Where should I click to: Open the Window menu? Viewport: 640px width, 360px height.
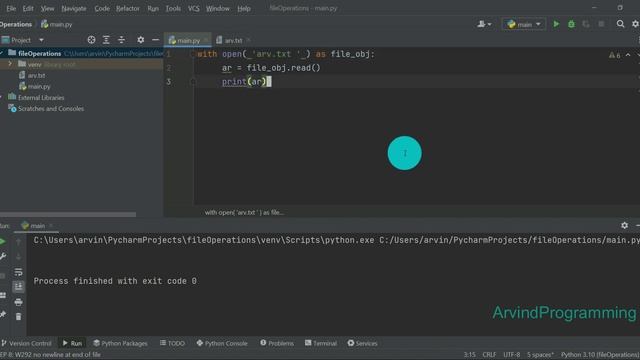coord(218,8)
